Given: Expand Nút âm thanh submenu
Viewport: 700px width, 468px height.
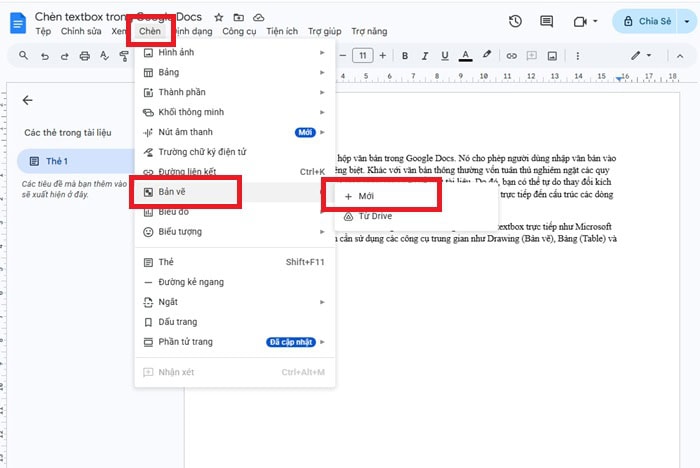Looking at the screenshot, I should point(235,132).
